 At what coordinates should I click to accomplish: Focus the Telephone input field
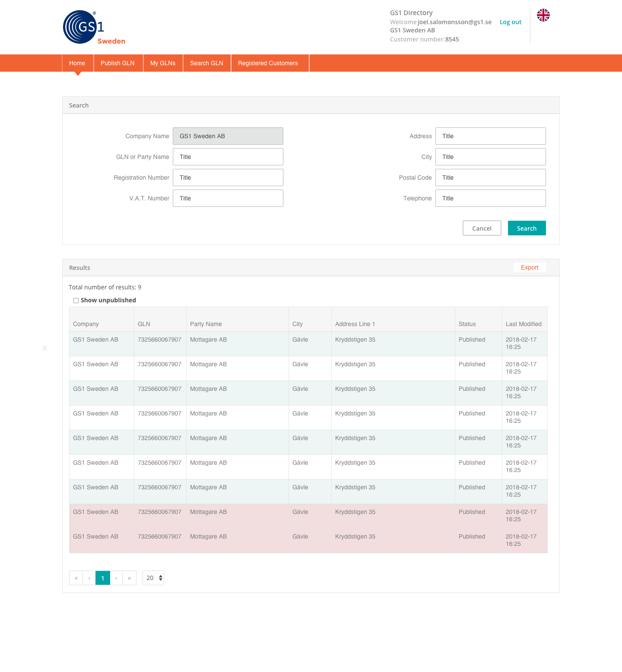[491, 198]
